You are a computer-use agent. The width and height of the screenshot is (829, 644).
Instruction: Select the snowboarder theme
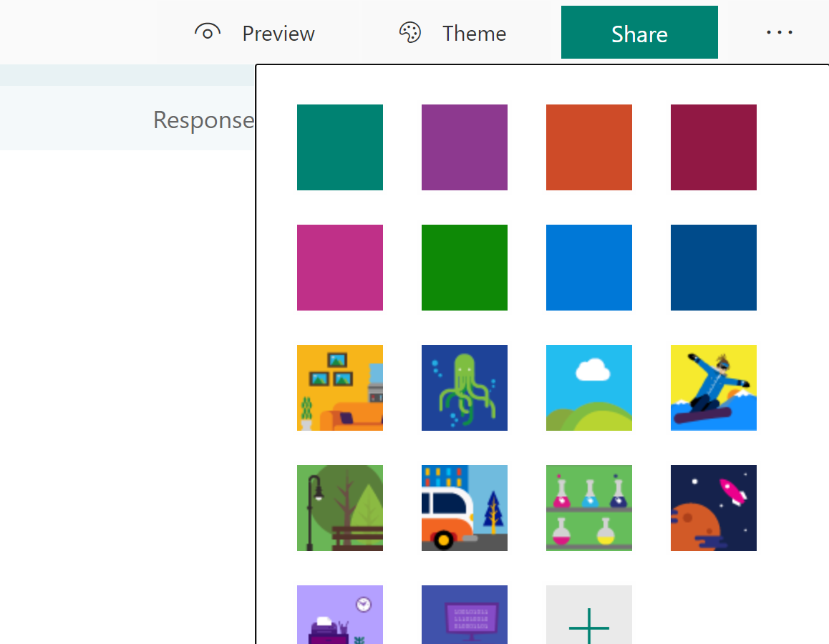point(713,388)
